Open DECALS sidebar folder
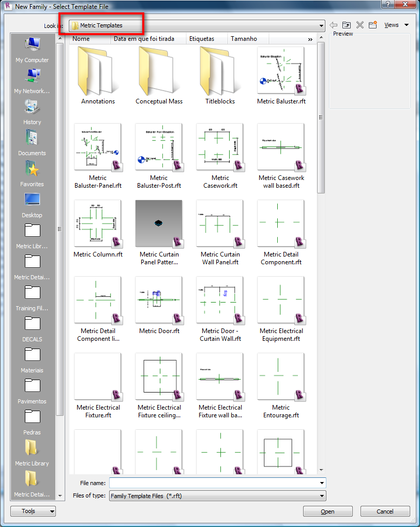The width and height of the screenshot is (420, 527). coord(32,329)
